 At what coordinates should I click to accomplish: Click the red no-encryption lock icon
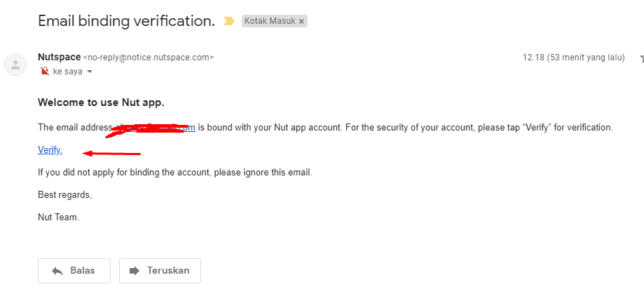[45, 71]
